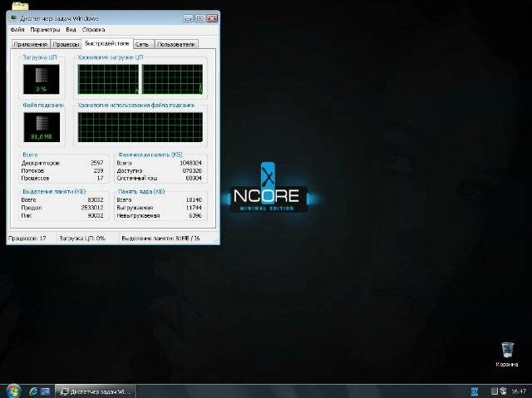This screenshot has height=398, width=532.
Task: Click the Диспетчер задач taskbar button
Action: click(x=96, y=391)
